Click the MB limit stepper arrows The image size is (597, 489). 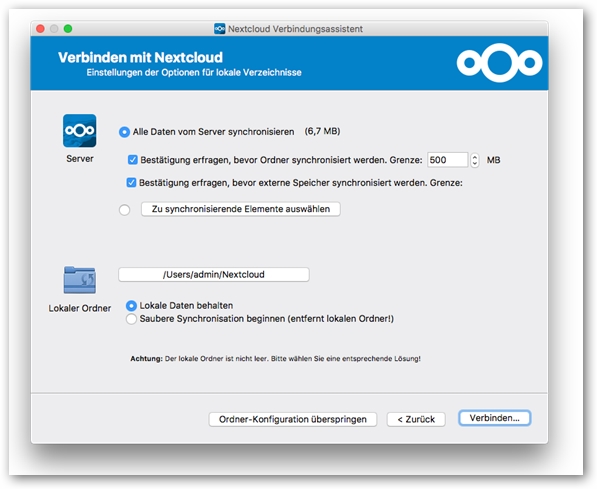(x=474, y=160)
